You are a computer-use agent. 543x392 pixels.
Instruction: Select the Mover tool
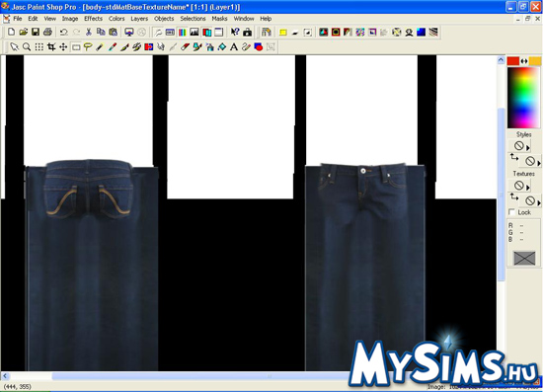pos(63,46)
